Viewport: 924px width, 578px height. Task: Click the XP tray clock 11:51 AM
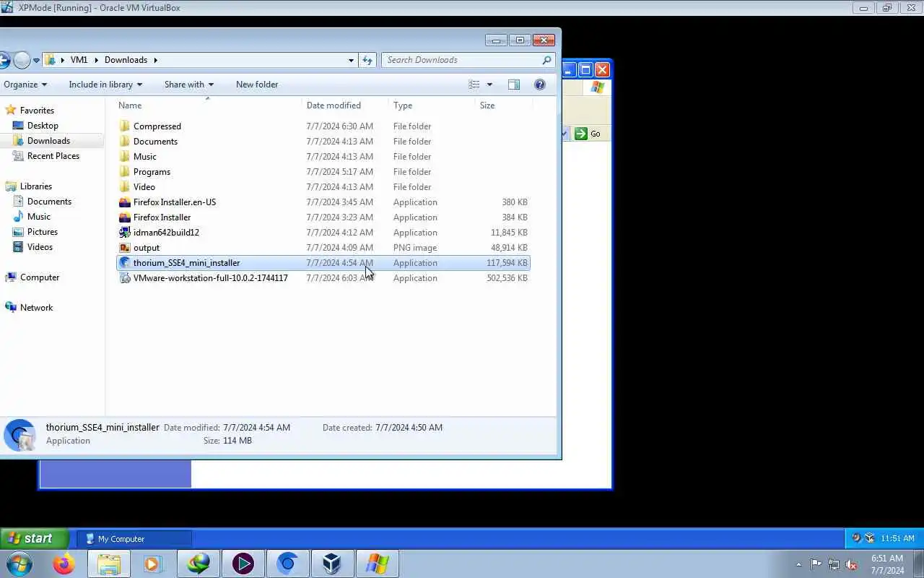897,538
